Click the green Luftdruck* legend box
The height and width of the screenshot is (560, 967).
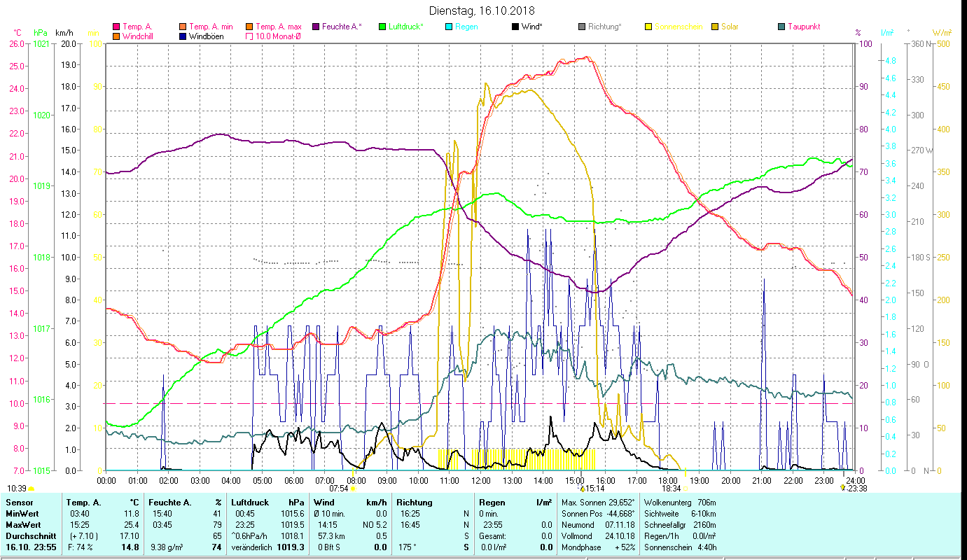pyautogui.click(x=382, y=27)
